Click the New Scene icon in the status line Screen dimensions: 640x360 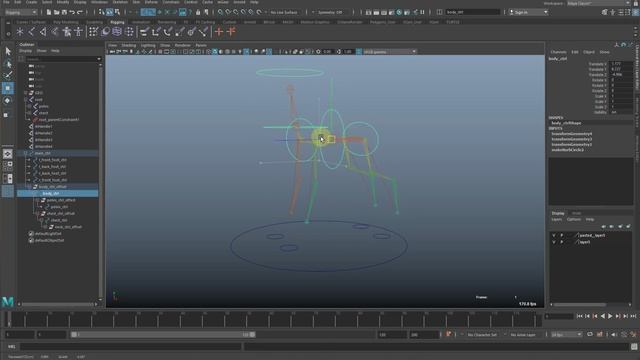coord(49,12)
